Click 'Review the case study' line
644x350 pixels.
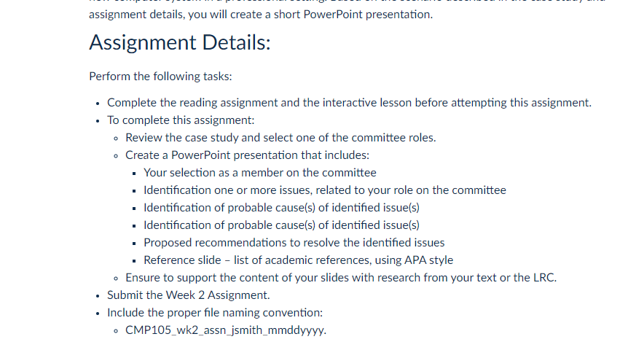pyautogui.click(x=280, y=137)
